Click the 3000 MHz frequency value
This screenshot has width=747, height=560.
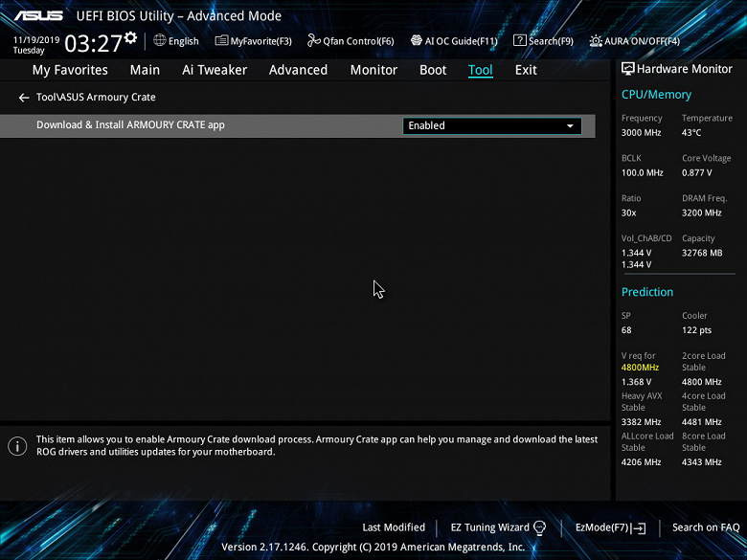click(641, 133)
